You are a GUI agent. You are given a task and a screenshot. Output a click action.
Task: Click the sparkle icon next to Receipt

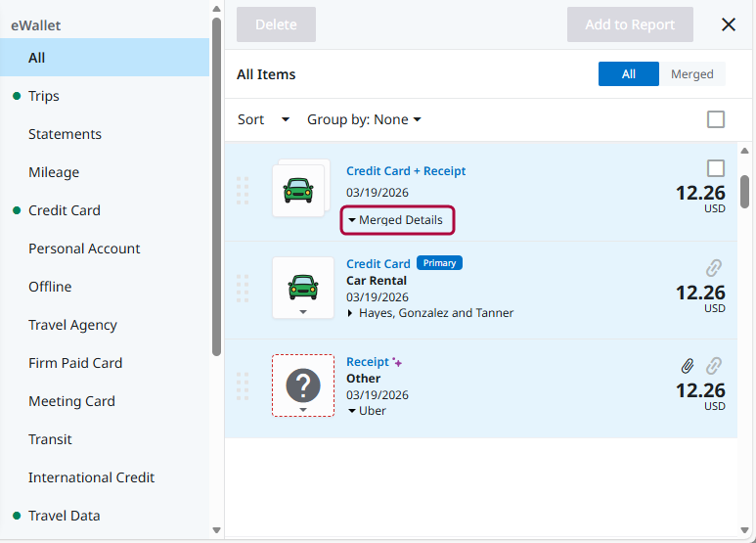[398, 363]
